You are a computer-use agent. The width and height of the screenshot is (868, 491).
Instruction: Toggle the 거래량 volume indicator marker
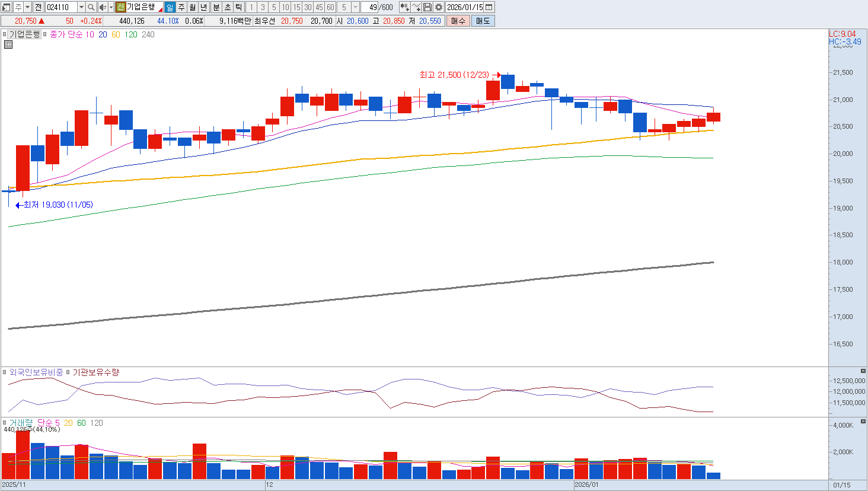tap(5, 423)
